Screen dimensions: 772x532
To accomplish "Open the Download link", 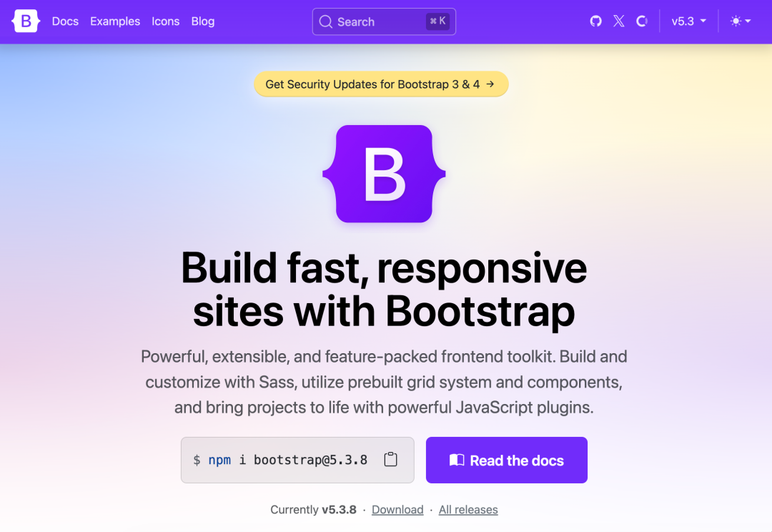I will 397,510.
